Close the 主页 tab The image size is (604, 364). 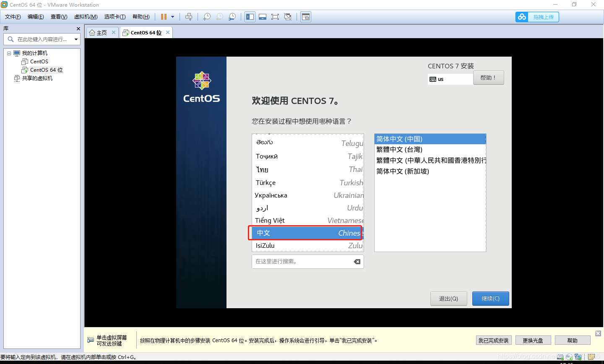[113, 32]
